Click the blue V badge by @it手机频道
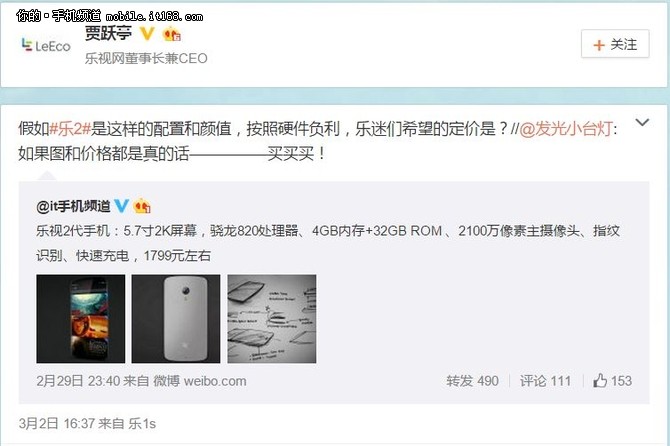The width and height of the screenshot is (670, 446). click(x=122, y=206)
